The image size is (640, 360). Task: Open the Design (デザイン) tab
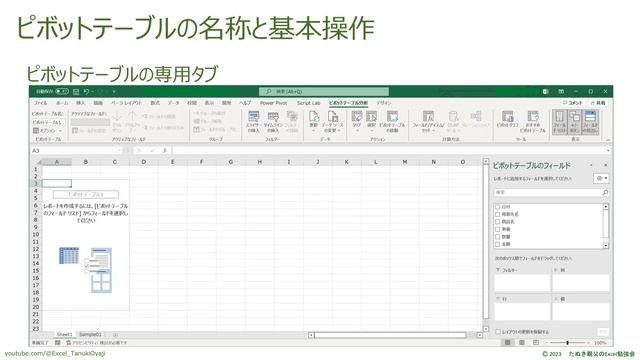(x=383, y=103)
